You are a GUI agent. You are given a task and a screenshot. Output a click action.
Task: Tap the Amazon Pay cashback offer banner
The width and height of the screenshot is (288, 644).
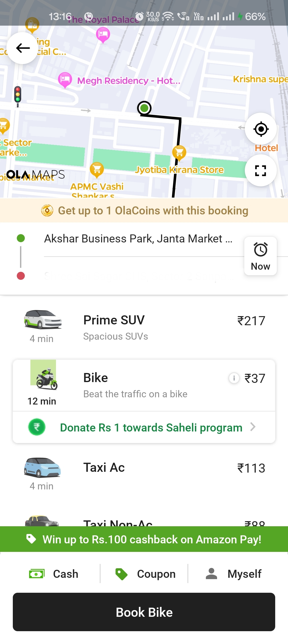[x=144, y=539]
